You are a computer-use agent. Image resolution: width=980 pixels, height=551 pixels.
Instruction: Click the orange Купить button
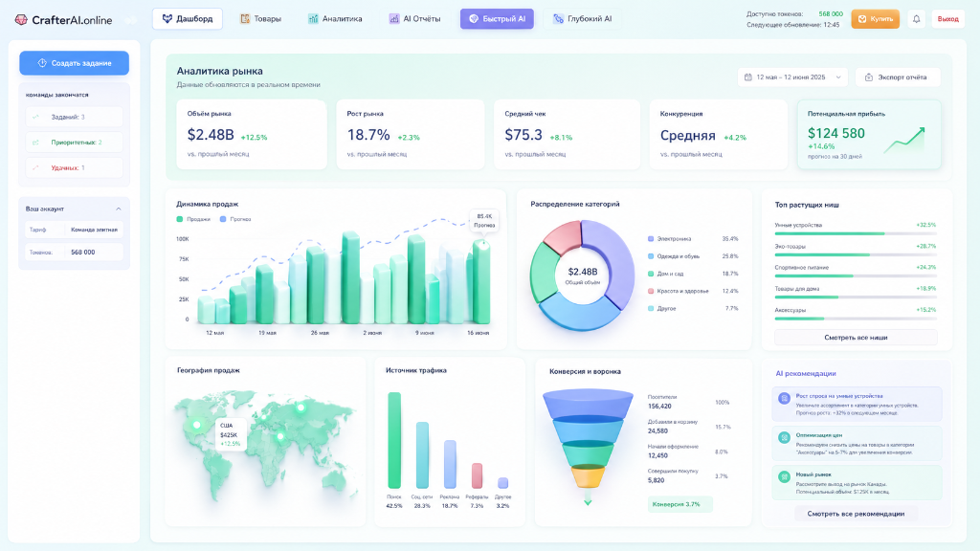[875, 19]
